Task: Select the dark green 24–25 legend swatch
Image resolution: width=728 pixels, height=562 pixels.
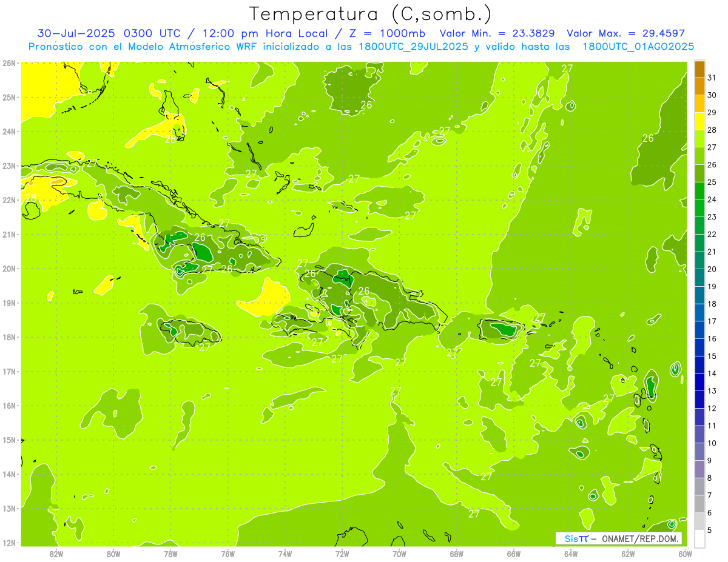Action: point(699,191)
